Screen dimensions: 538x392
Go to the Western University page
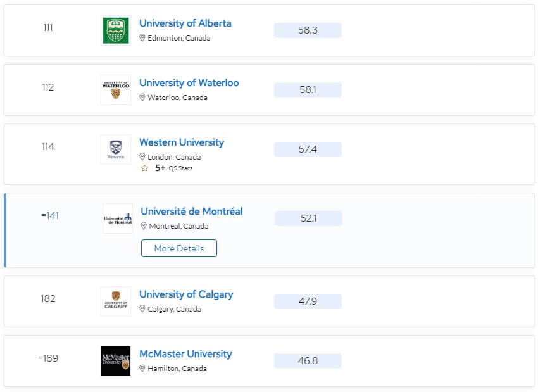(182, 142)
